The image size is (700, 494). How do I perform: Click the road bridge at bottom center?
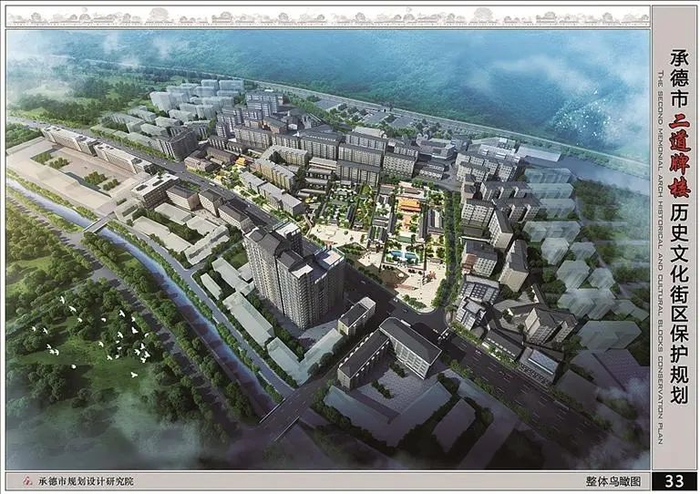(x=283, y=413)
